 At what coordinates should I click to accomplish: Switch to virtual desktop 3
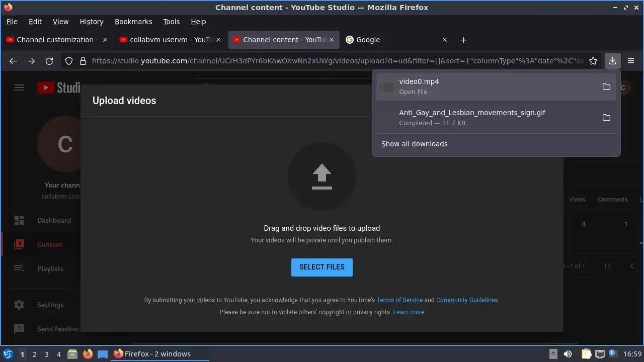pyautogui.click(x=46, y=354)
